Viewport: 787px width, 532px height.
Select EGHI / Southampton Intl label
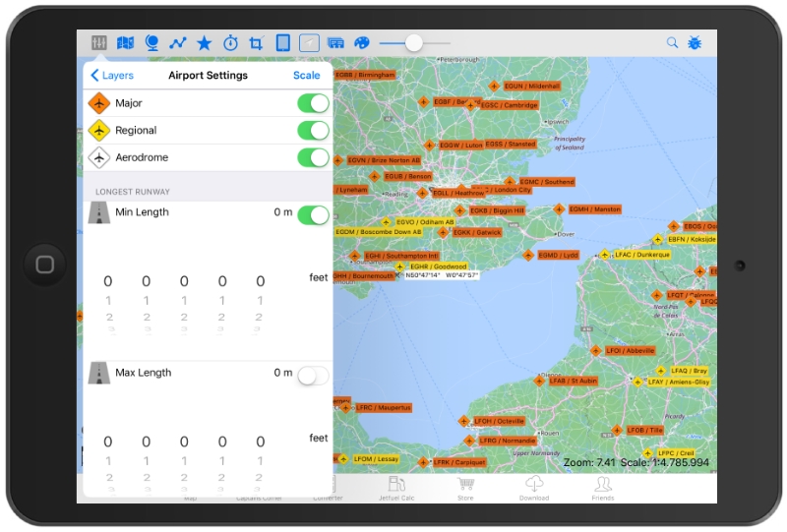[401, 256]
